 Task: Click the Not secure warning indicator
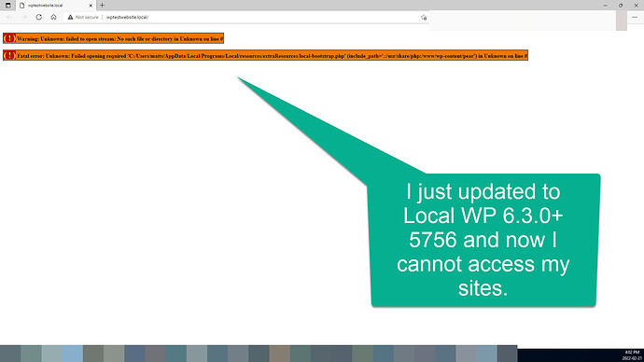coord(83,17)
